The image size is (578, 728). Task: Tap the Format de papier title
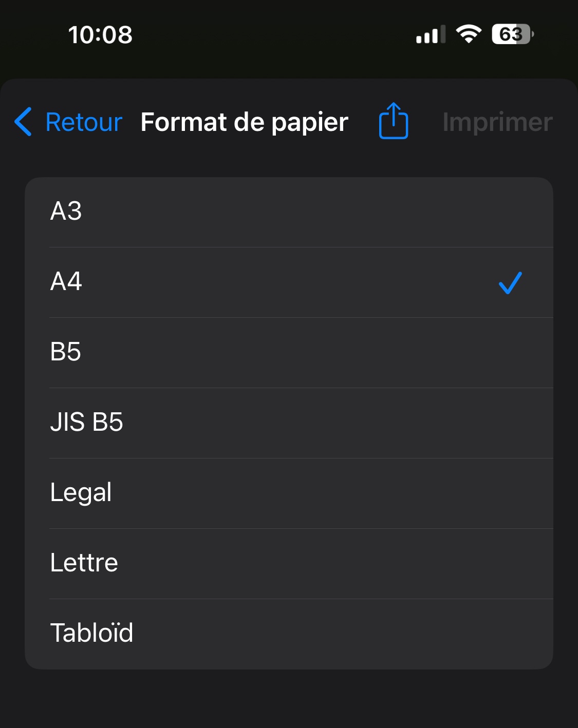pyautogui.click(x=245, y=122)
